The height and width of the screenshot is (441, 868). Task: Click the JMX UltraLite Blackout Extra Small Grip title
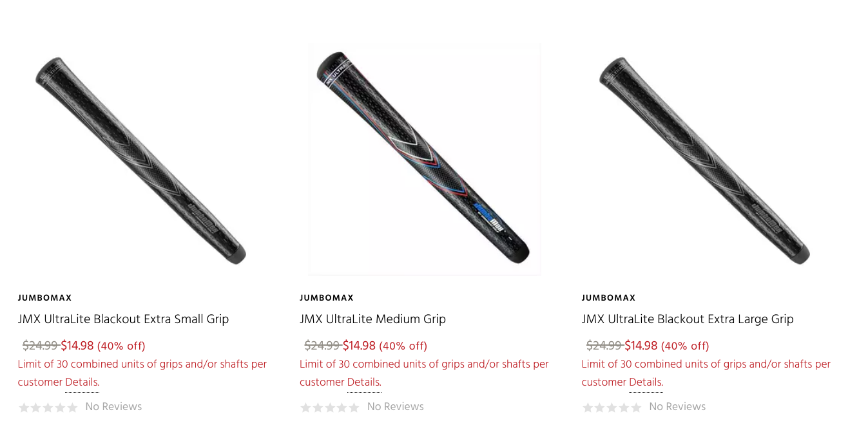pos(123,319)
